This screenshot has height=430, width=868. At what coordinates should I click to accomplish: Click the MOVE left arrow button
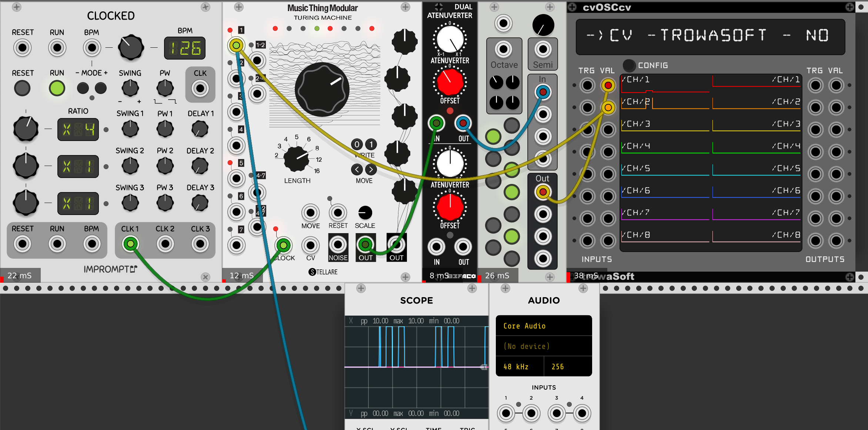point(357,169)
